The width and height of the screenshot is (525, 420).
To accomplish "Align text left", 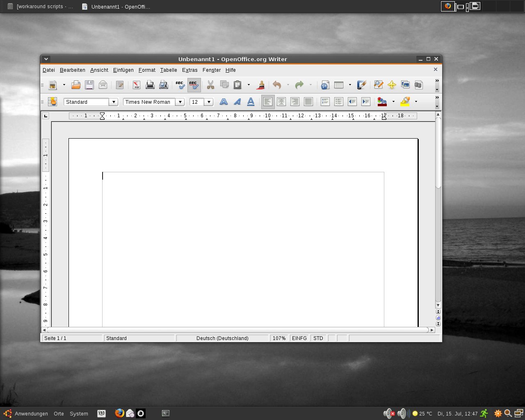I will tap(268, 102).
